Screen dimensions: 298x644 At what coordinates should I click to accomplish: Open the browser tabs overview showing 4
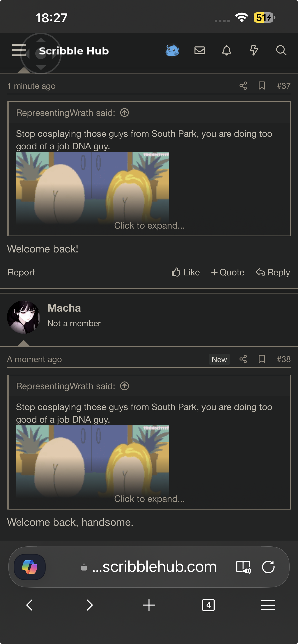(x=208, y=605)
